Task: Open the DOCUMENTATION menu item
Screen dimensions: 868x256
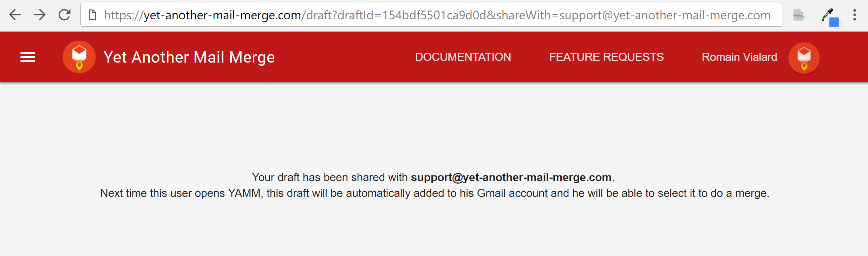Action: (x=463, y=57)
